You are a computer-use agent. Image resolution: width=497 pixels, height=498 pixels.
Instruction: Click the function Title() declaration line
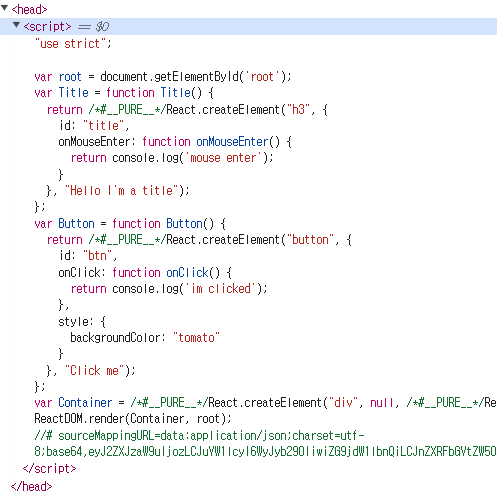[124, 93]
